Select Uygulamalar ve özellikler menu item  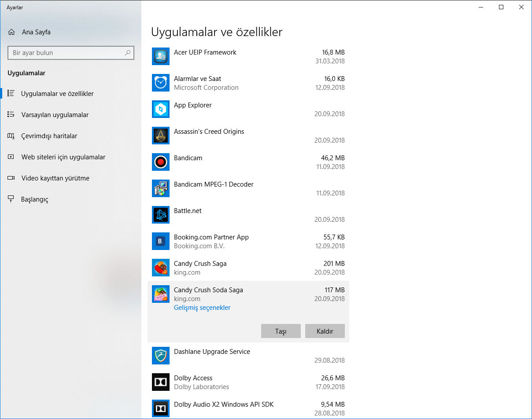pyautogui.click(x=70, y=94)
